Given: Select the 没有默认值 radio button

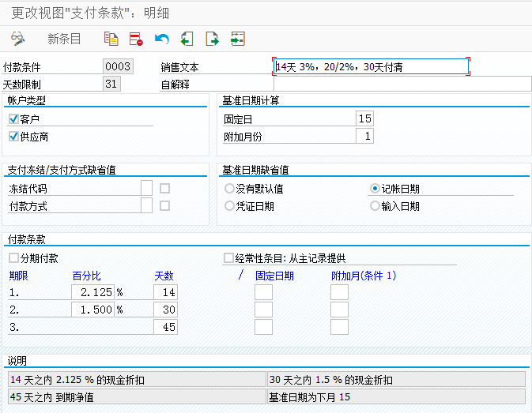Looking at the screenshot, I should pos(229,189).
